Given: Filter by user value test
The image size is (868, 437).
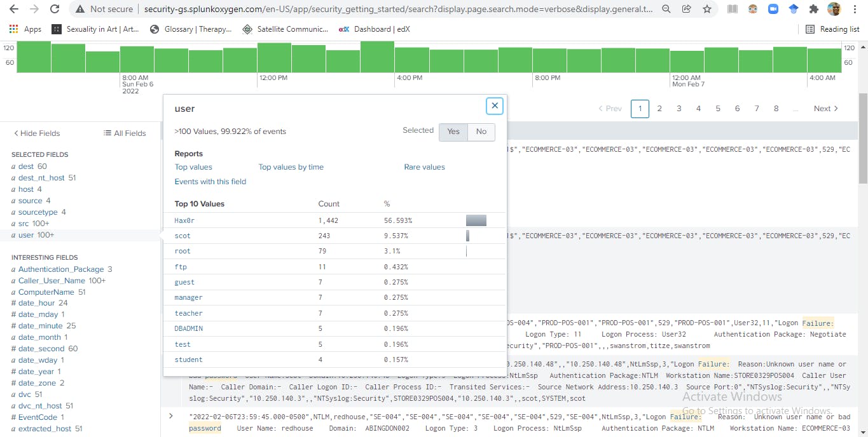Looking at the screenshot, I should (183, 344).
